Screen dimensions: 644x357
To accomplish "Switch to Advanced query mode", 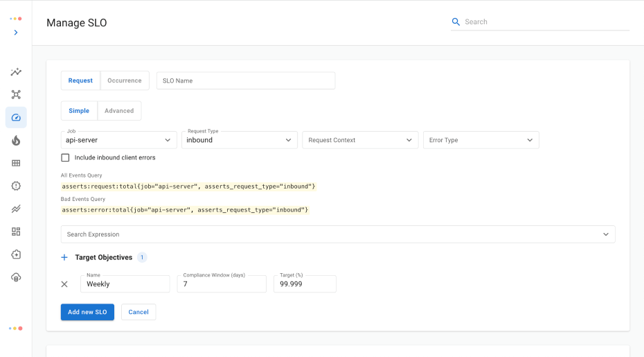I will (119, 111).
